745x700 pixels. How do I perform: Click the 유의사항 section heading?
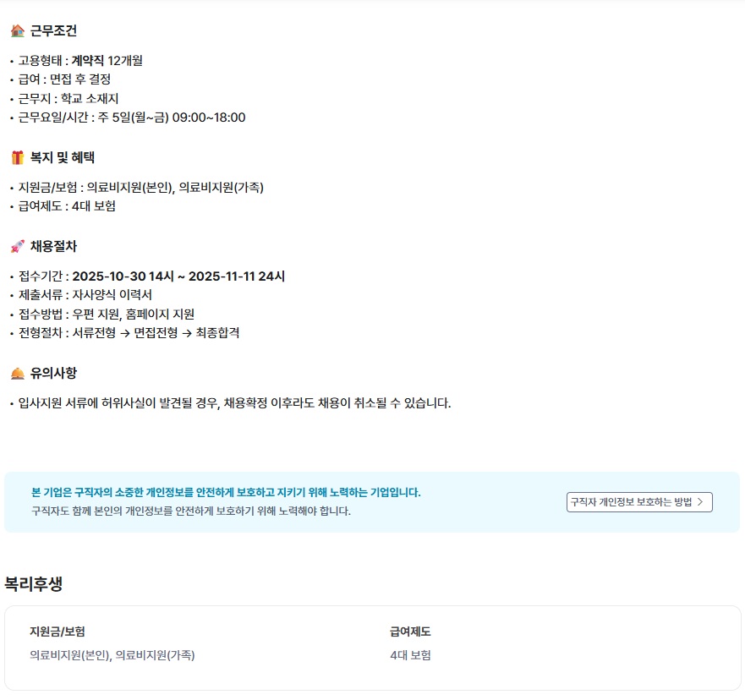click(x=53, y=374)
